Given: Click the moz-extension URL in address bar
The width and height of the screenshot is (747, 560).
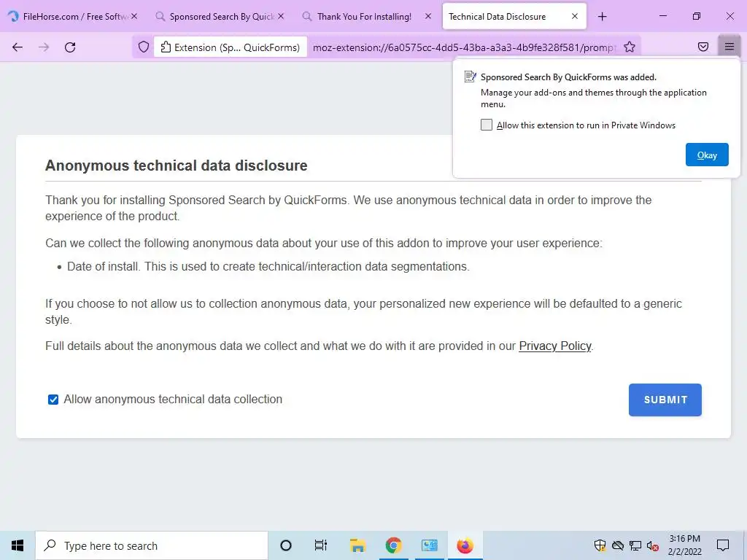Looking at the screenshot, I should pos(464,47).
